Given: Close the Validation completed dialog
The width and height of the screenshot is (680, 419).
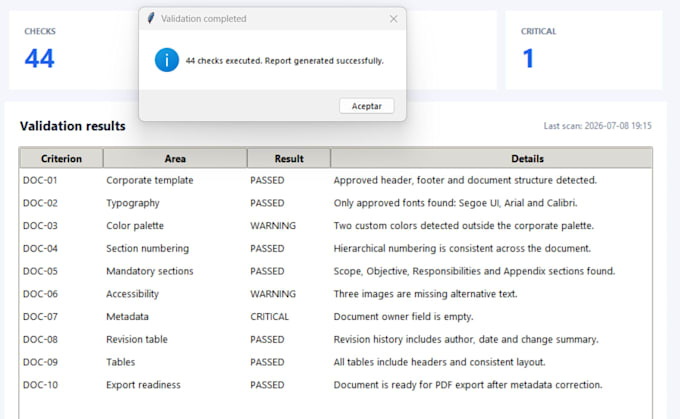Looking at the screenshot, I should click(393, 19).
